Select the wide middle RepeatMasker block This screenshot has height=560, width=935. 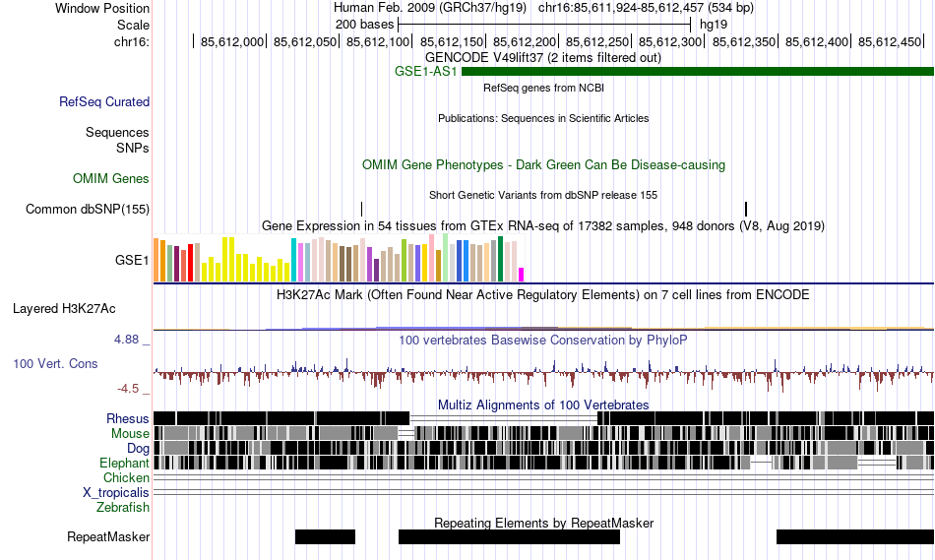[509, 536]
